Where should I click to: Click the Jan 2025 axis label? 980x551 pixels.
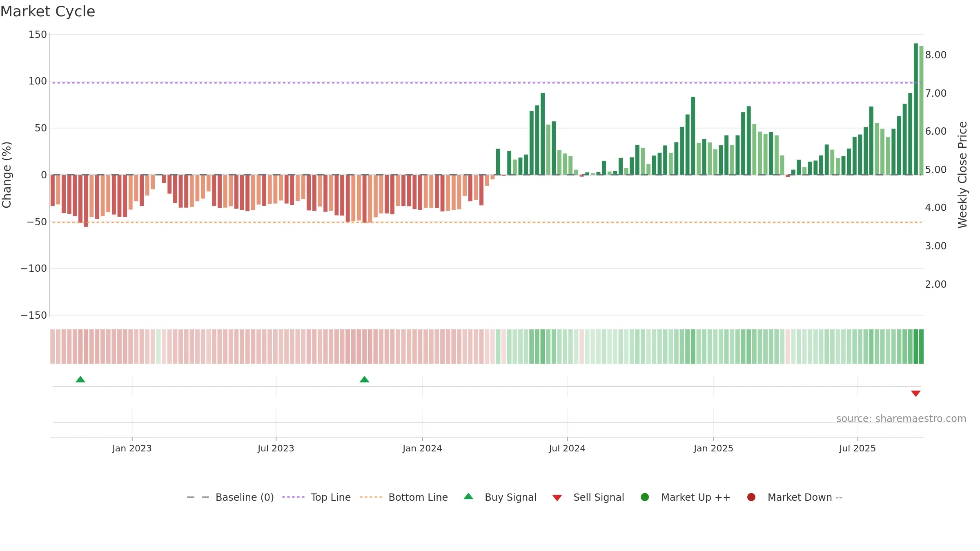tap(713, 449)
